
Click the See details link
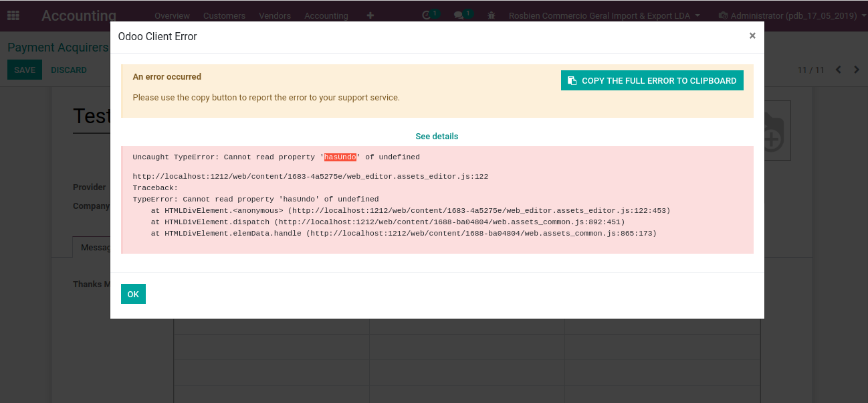437,136
